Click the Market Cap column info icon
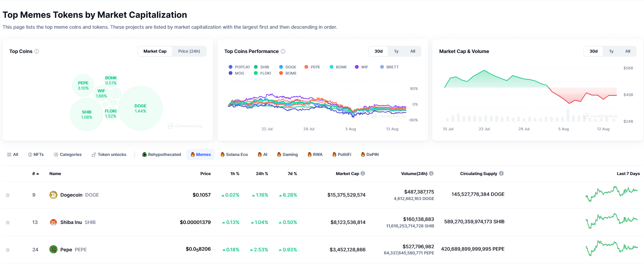644x265 pixels. pyautogui.click(x=363, y=173)
